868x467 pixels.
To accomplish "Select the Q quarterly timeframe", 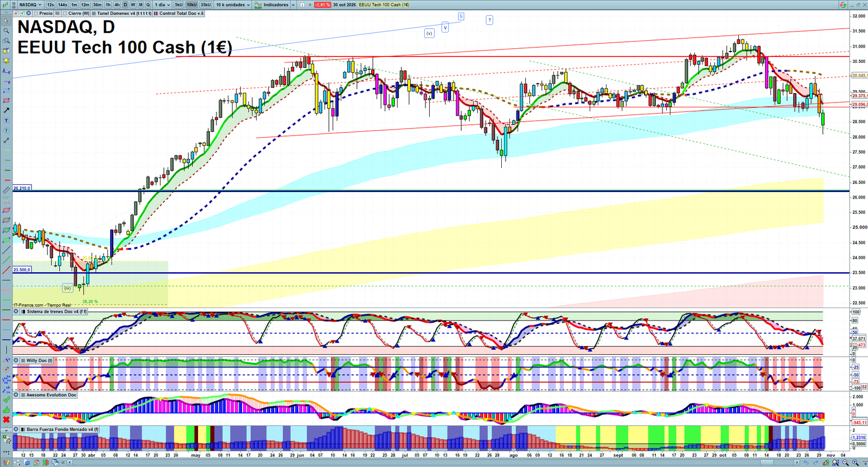I will tap(148, 5).
